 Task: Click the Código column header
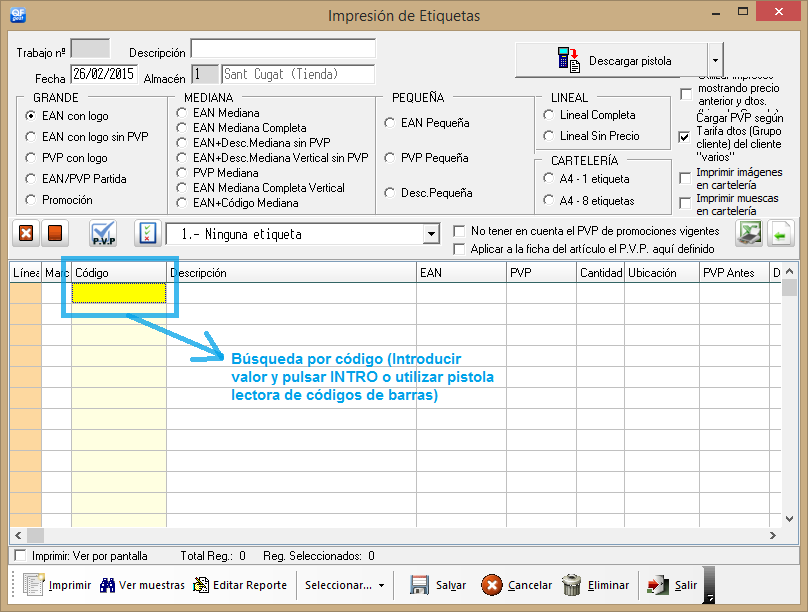tap(119, 273)
